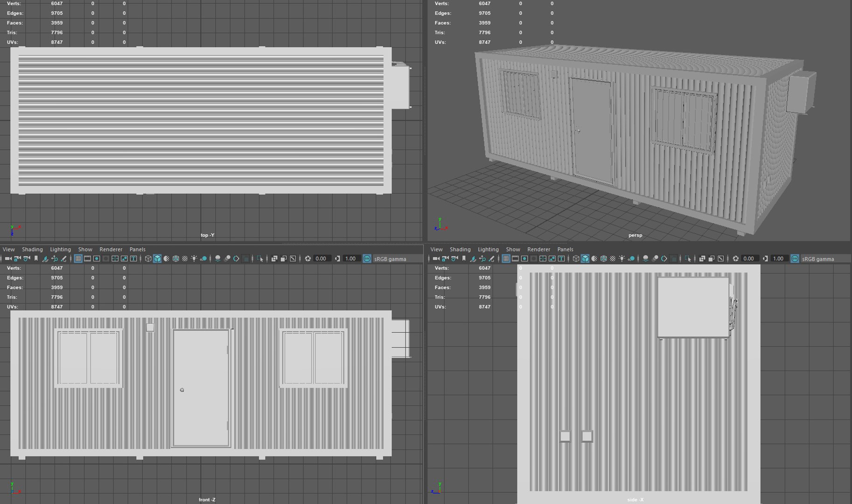Click Exposure reset icon in side -X panel
This screenshot has width=852, height=504.
click(x=736, y=259)
